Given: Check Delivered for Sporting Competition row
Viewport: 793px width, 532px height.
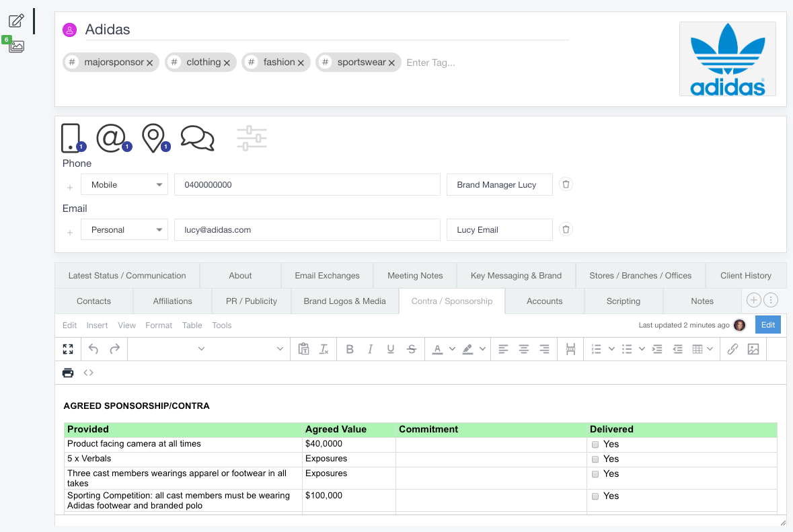Looking at the screenshot, I should (595, 496).
